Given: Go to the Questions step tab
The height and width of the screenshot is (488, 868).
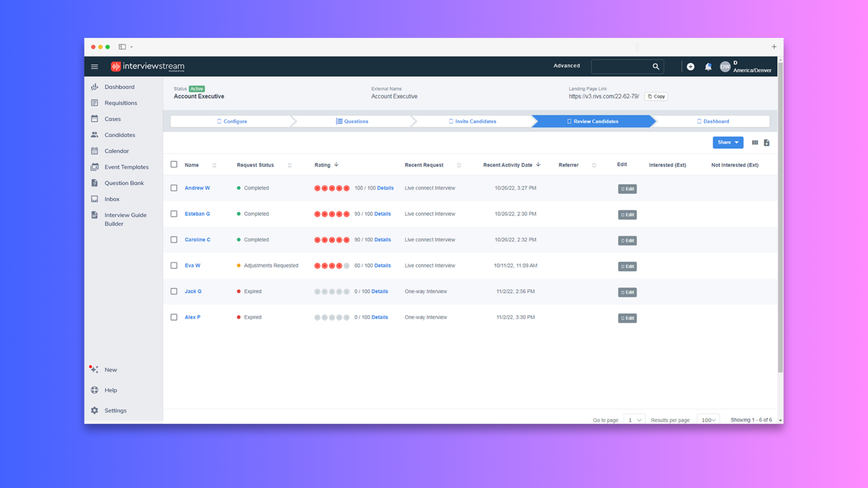Looking at the screenshot, I should 352,121.
